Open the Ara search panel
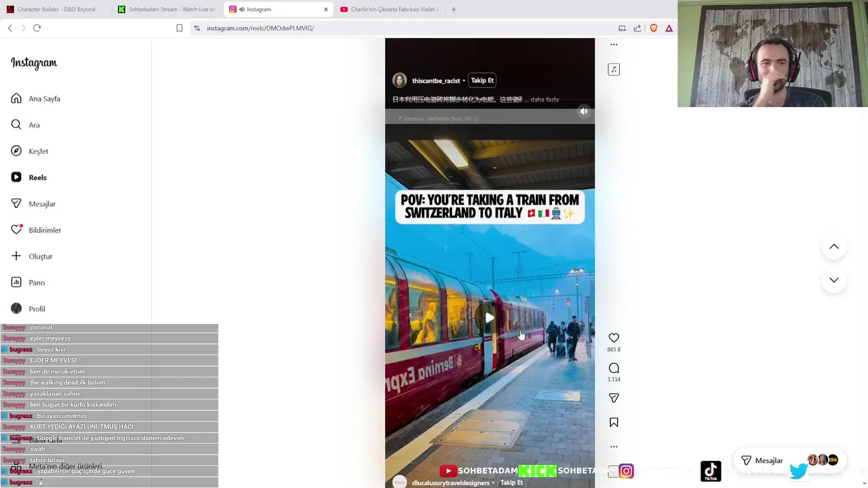 26,125
